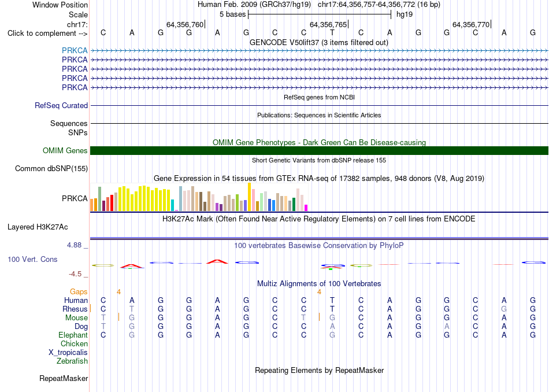Open the 'Common dbSNP(155)' track label
This screenshot has width=549, height=392.
(51, 168)
